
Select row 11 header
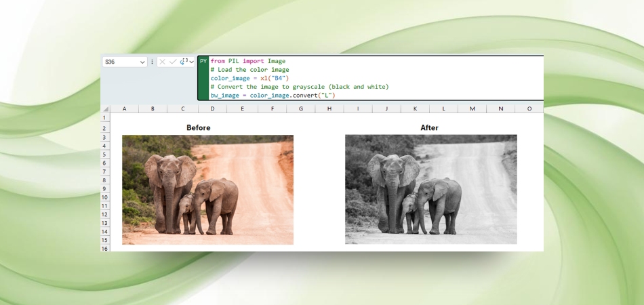105,205
